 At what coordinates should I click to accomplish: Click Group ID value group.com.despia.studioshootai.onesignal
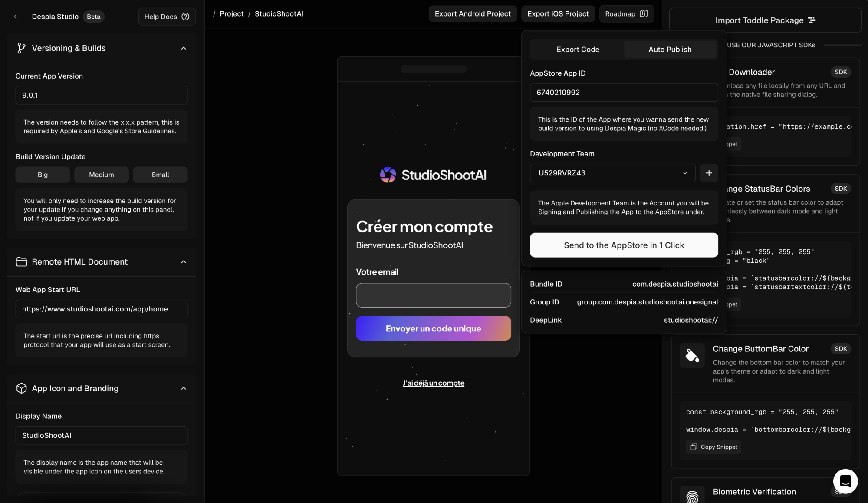[647, 302]
